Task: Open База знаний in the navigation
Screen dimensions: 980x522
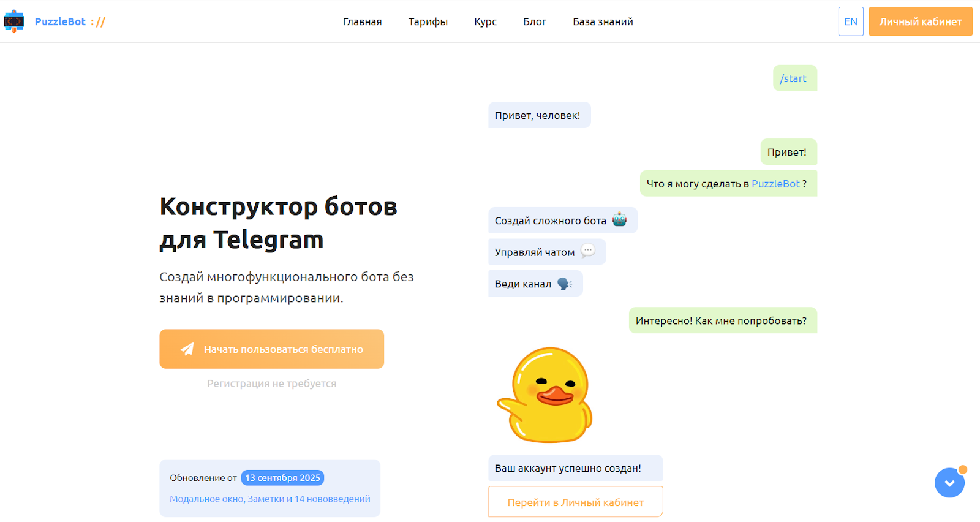Action: click(603, 21)
